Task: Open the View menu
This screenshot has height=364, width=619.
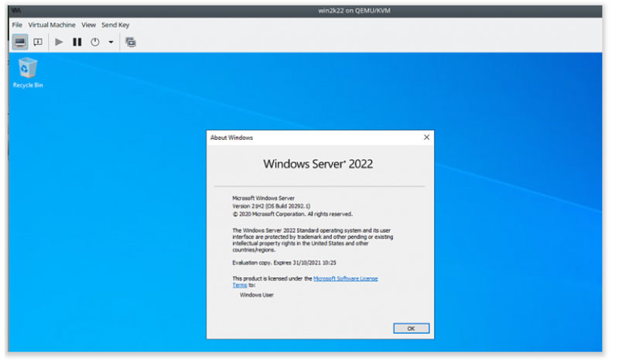Action: tap(89, 25)
